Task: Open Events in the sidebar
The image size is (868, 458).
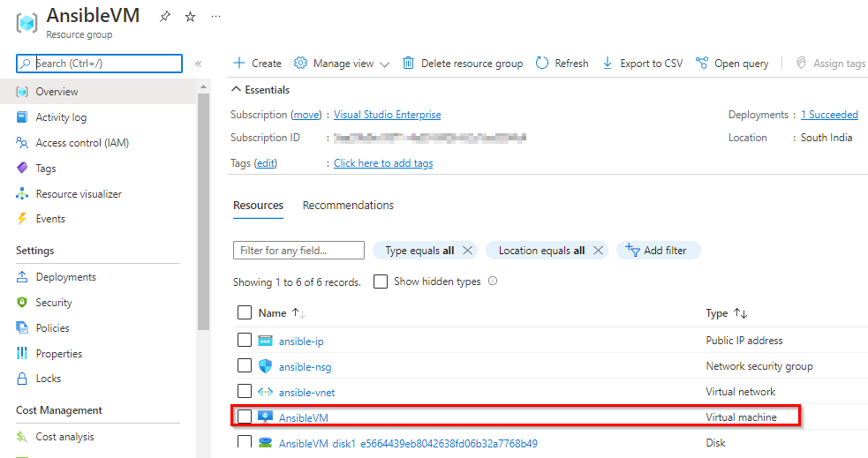Action: pos(49,219)
